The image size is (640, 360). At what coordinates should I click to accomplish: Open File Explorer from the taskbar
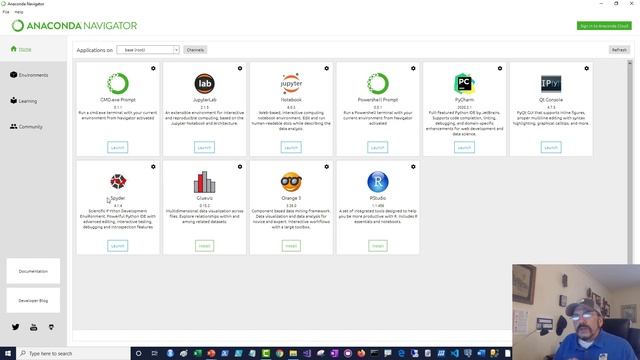click(293, 353)
